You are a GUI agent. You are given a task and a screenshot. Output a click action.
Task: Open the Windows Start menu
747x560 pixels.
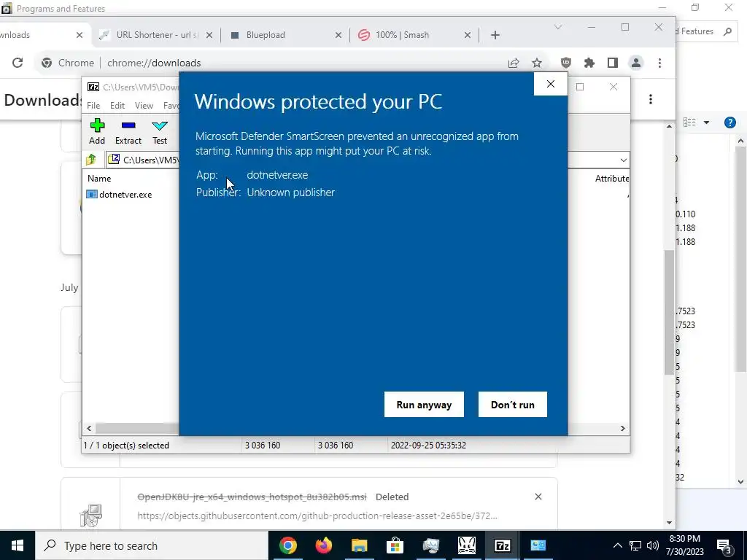click(x=18, y=545)
